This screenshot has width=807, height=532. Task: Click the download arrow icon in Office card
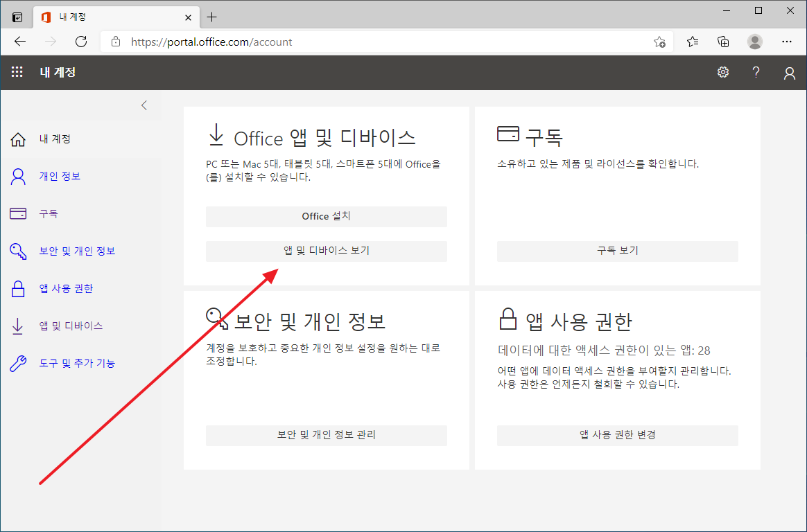(x=216, y=134)
